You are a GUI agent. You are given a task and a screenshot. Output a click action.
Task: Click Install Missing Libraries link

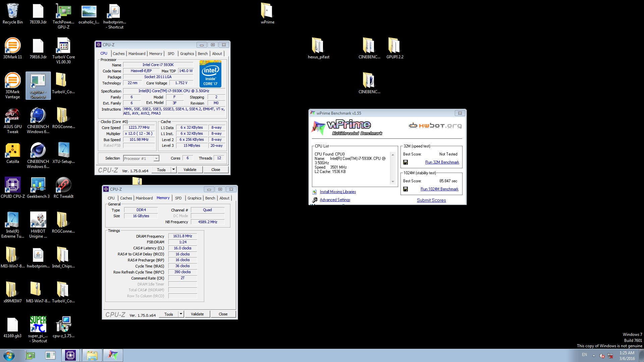(x=338, y=192)
